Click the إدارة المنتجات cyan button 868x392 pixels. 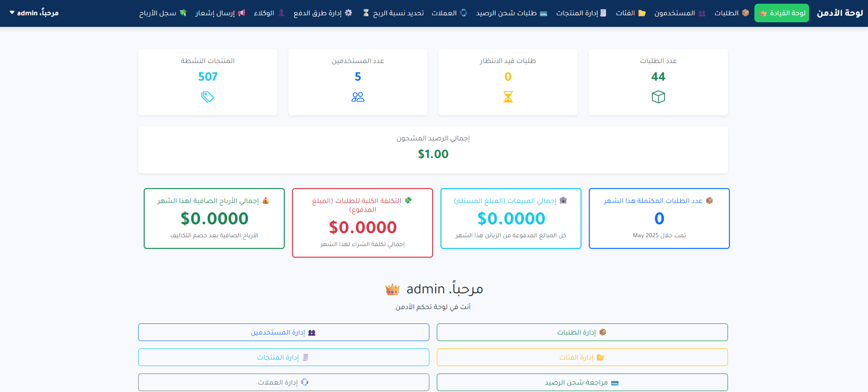(283, 357)
